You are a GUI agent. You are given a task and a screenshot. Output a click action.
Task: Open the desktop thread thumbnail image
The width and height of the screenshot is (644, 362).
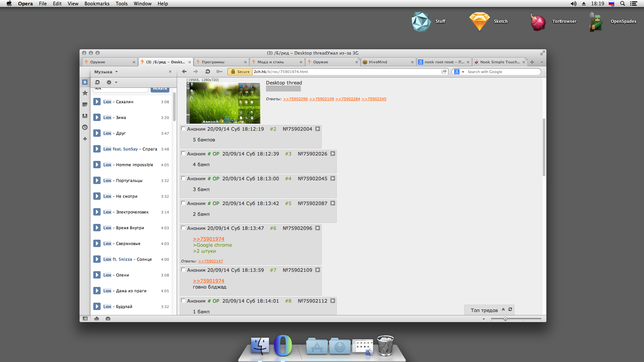[223, 103]
